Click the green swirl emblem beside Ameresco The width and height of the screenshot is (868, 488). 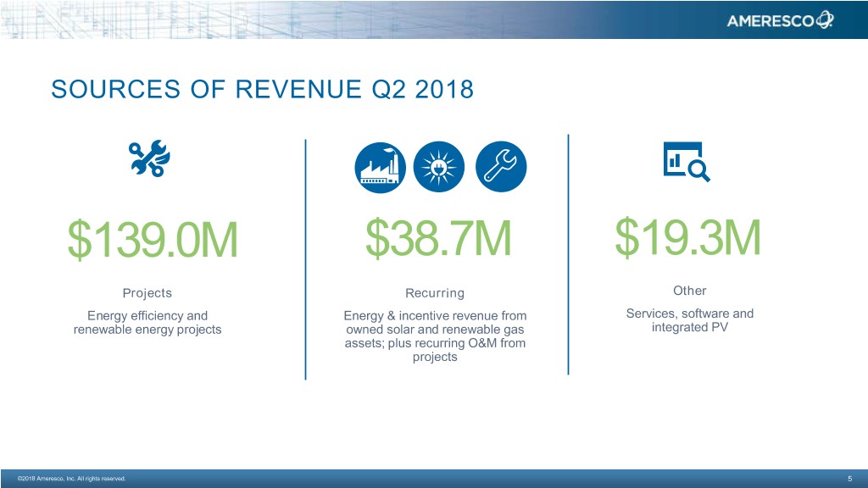pyautogui.click(x=825, y=21)
